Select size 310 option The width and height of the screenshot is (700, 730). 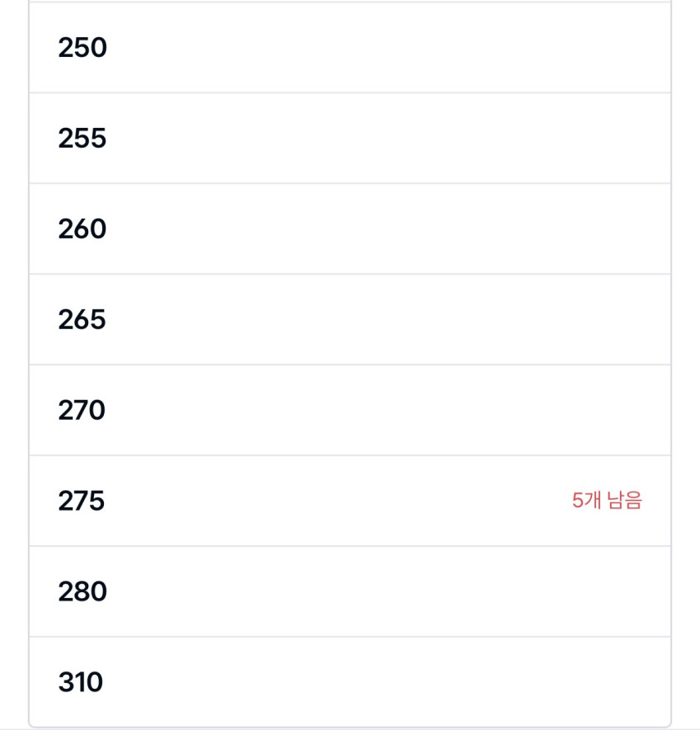[350, 682]
